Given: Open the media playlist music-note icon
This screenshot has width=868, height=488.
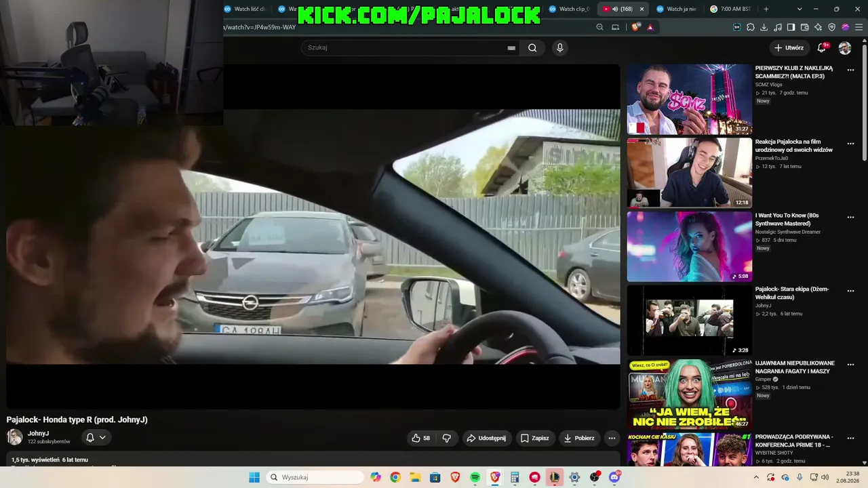Looking at the screenshot, I should [778, 27].
